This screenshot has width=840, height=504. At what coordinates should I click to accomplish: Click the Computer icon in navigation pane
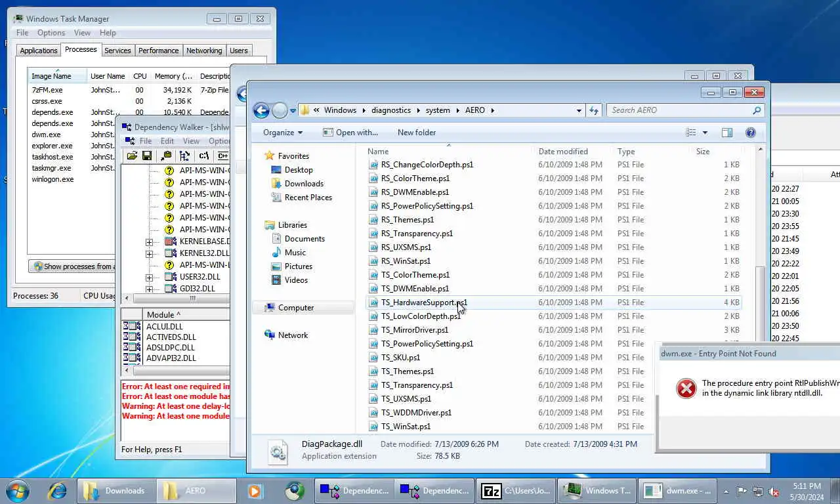[x=270, y=308]
